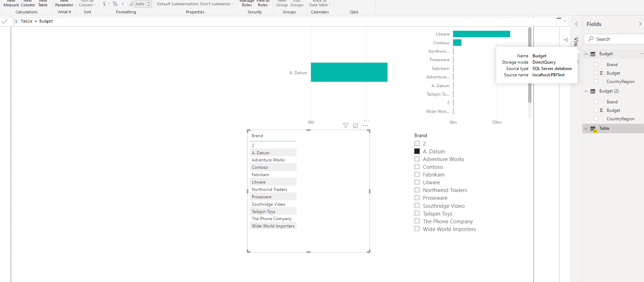Apply percentage format icon
This screenshot has width=644, height=282.
[x=115, y=4]
